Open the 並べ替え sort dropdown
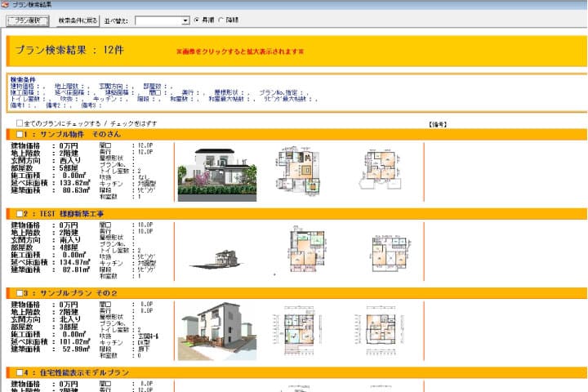 click(162, 20)
